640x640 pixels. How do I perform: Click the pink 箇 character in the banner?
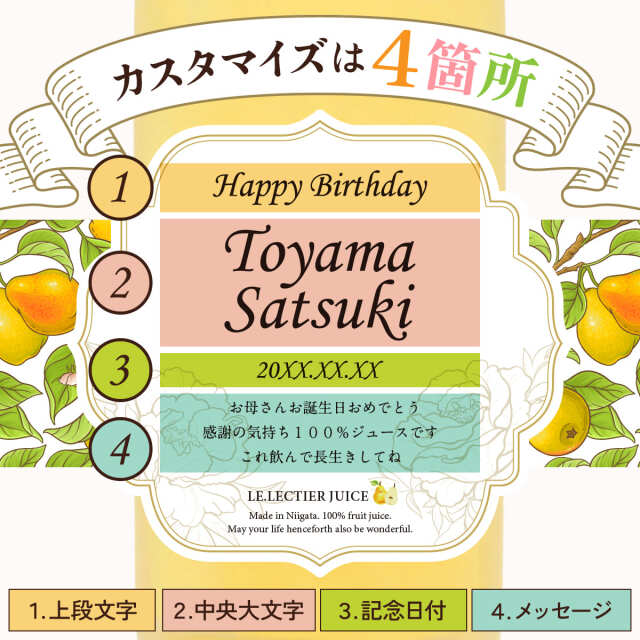(452, 67)
